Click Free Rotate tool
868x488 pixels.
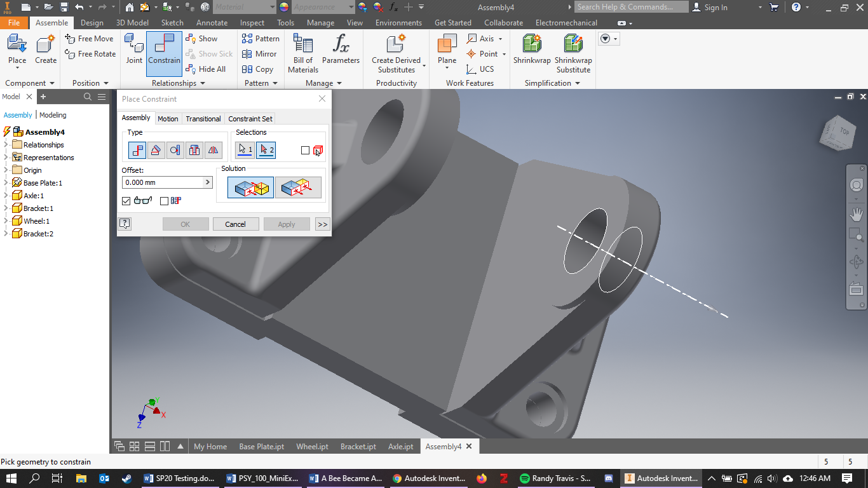[x=90, y=54]
